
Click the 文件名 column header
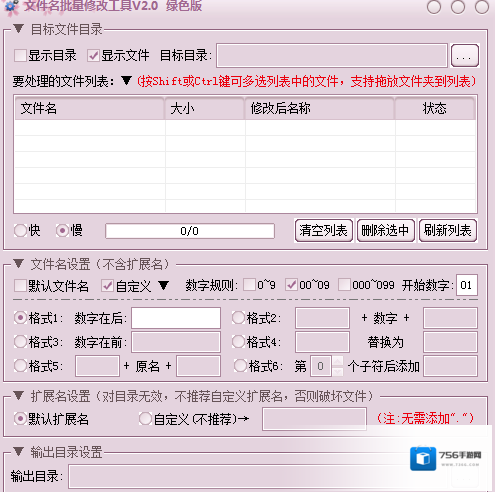click(90, 108)
